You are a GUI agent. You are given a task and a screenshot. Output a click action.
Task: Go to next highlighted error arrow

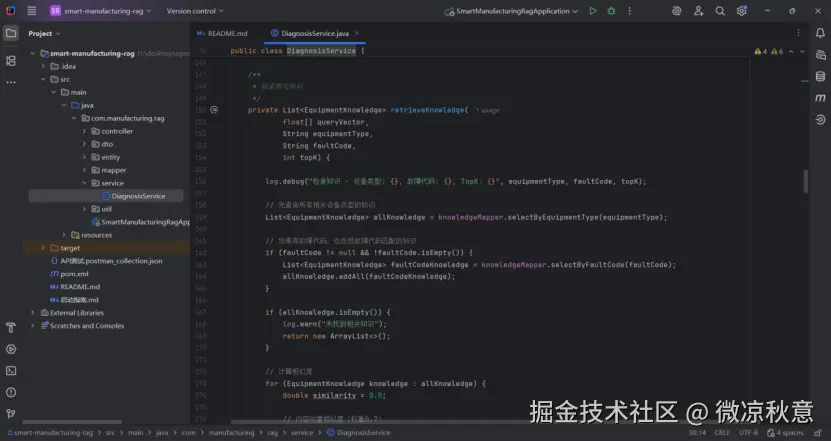tap(802, 51)
